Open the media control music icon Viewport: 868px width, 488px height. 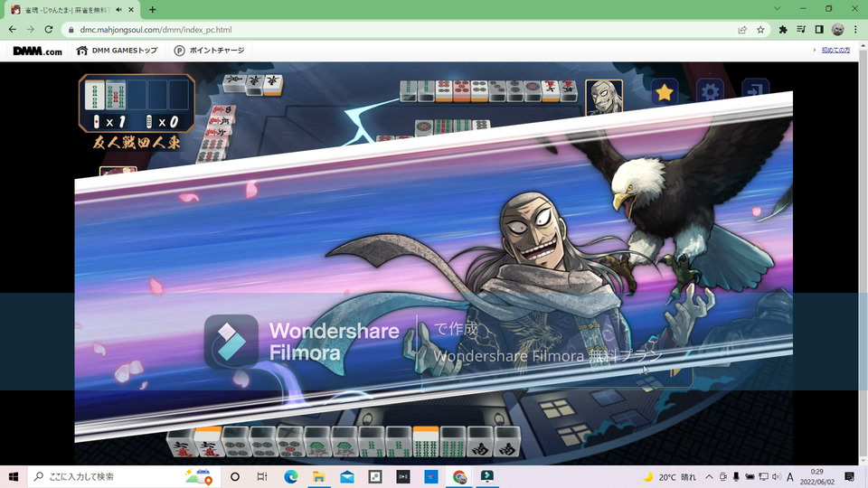(801, 29)
